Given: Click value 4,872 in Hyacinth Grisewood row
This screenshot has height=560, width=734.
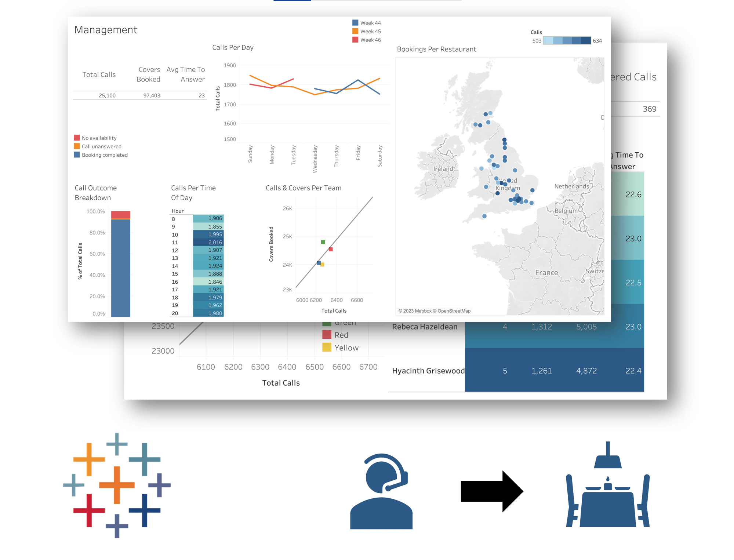Looking at the screenshot, I should tap(586, 371).
